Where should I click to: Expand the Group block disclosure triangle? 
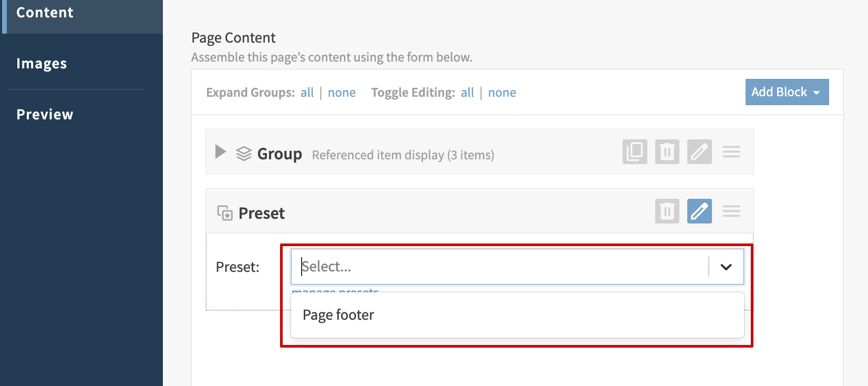pos(221,152)
